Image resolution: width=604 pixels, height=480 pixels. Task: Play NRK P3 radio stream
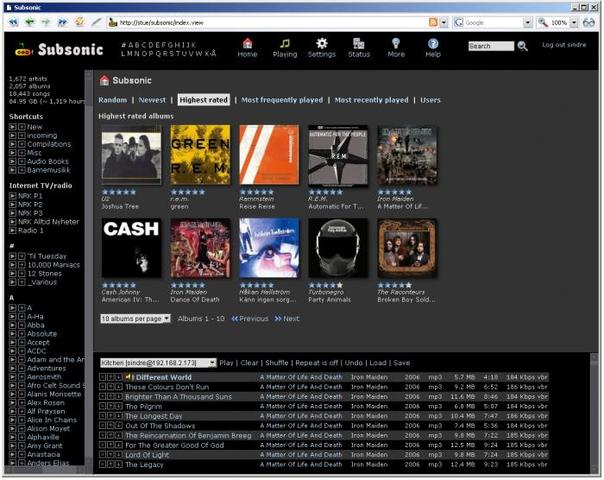pos(13,213)
